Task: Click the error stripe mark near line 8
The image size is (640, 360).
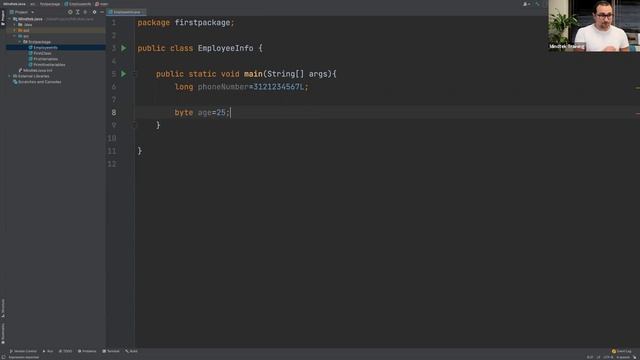Action: click(x=637, y=113)
